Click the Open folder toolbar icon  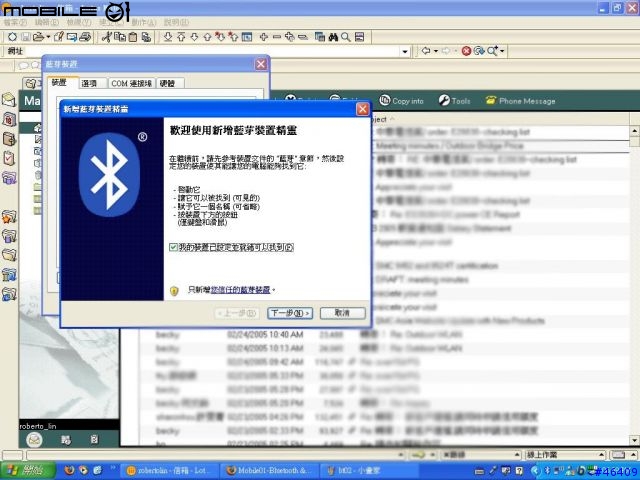38,37
